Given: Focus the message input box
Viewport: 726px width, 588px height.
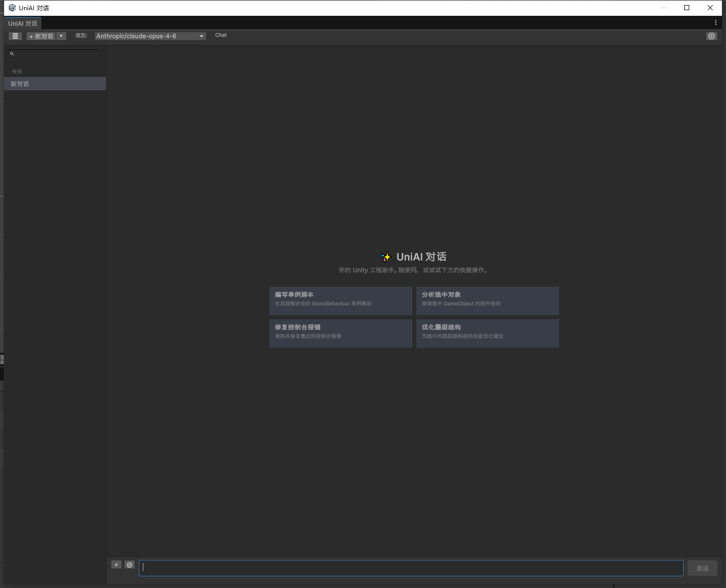Looking at the screenshot, I should [x=411, y=568].
